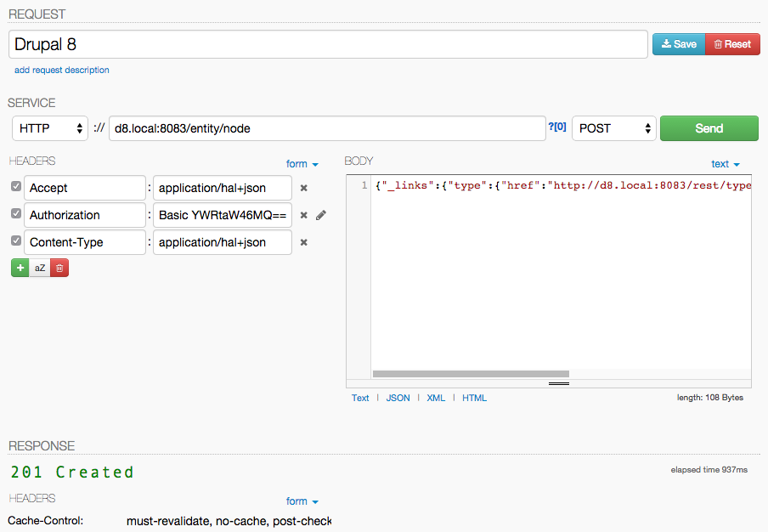The height and width of the screenshot is (532, 768).
Task: Switch body format to Text
Action: coord(360,398)
